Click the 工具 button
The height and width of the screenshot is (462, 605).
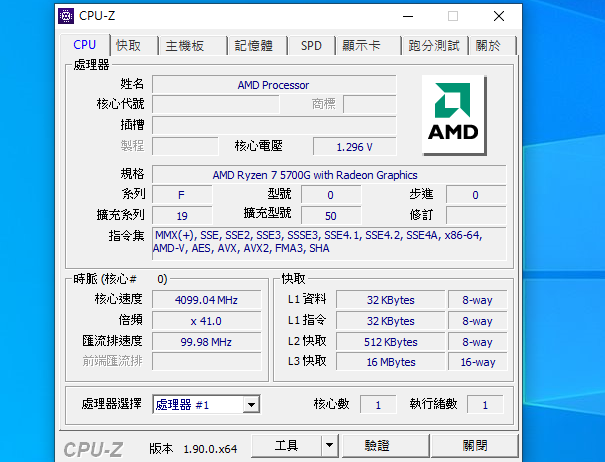(x=286, y=445)
